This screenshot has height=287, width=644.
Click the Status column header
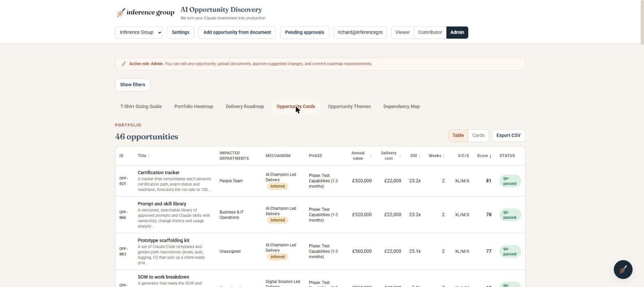click(507, 156)
